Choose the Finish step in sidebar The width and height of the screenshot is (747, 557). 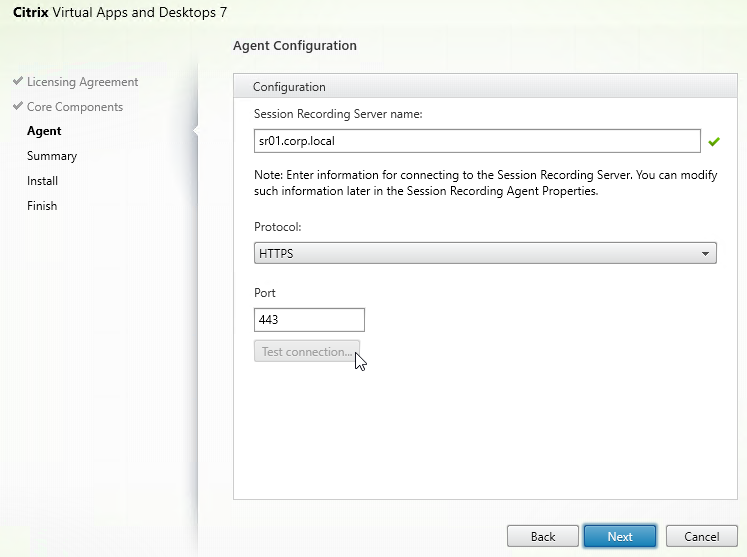(42, 206)
